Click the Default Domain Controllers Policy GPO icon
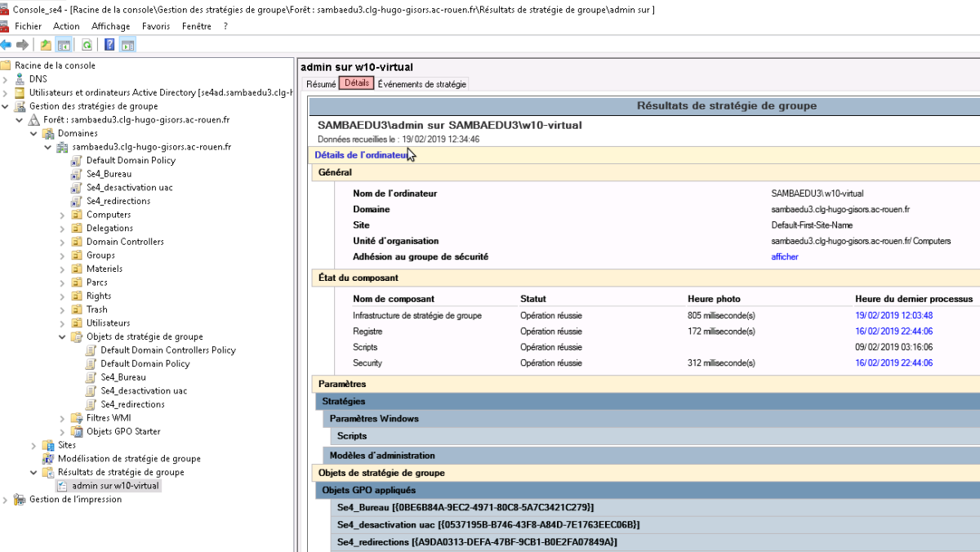980x552 pixels. point(91,350)
